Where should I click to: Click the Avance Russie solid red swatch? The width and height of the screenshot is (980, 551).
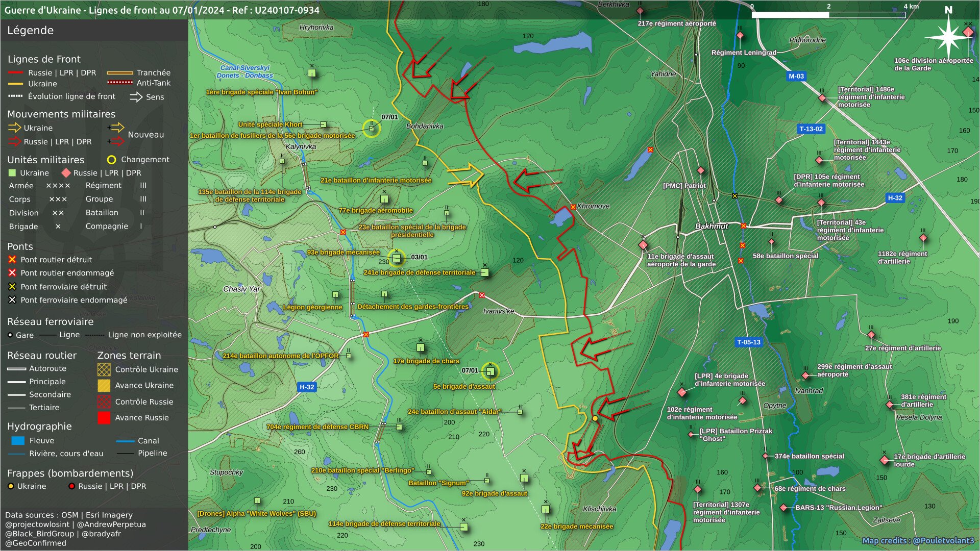click(x=104, y=418)
